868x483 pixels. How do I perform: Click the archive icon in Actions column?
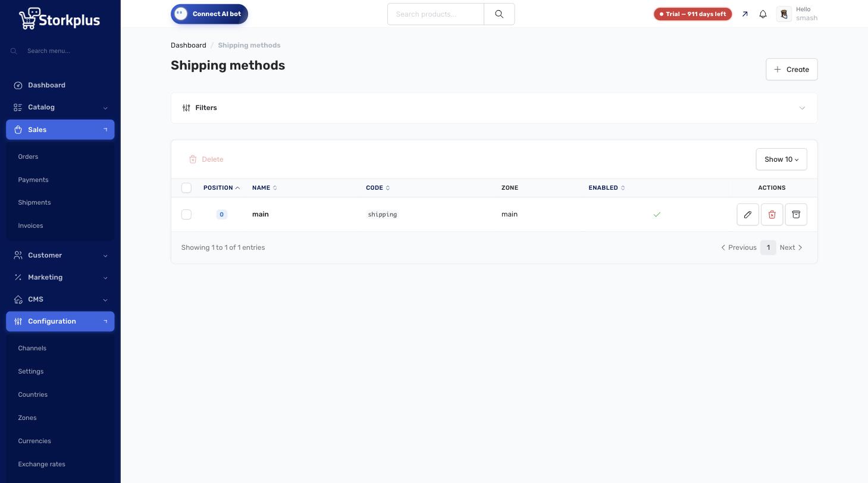coord(796,214)
